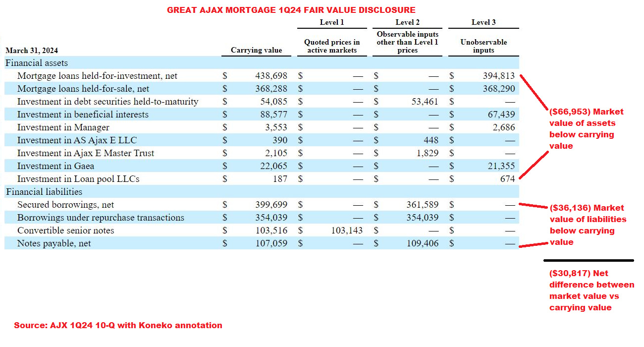The height and width of the screenshot is (347, 644).
Task: Click the 'Carrying value' column header
Action: [257, 50]
